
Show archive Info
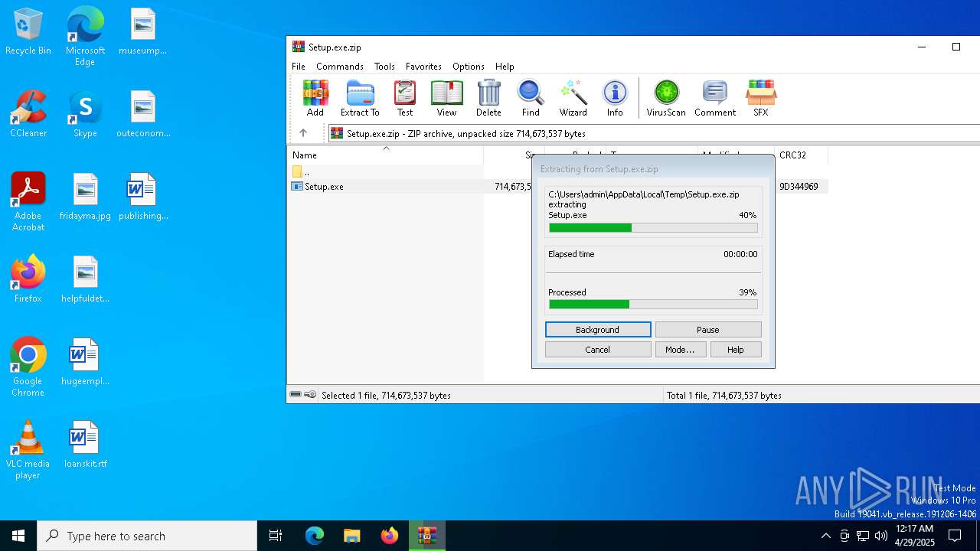pyautogui.click(x=615, y=98)
